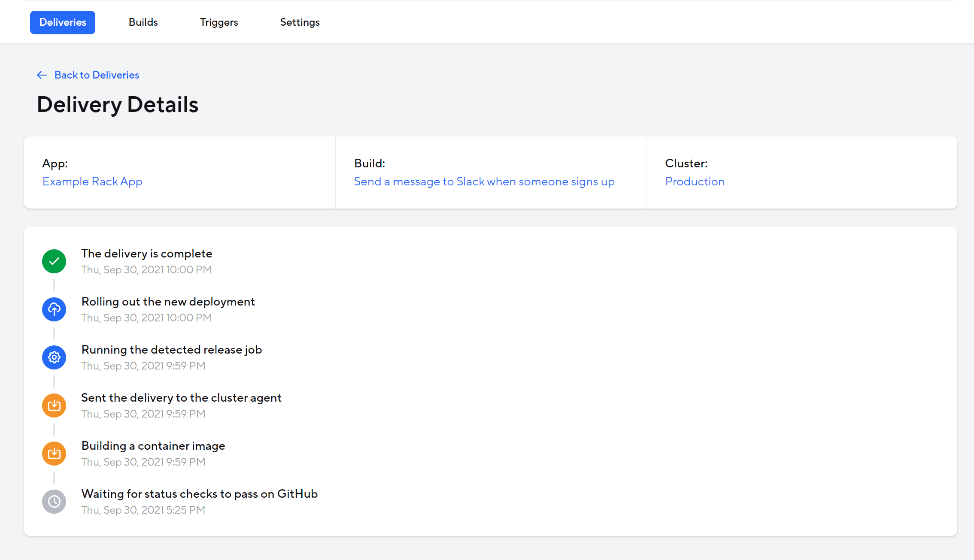The width and height of the screenshot is (974, 560).
Task: Open the Production cluster link
Action: (695, 181)
